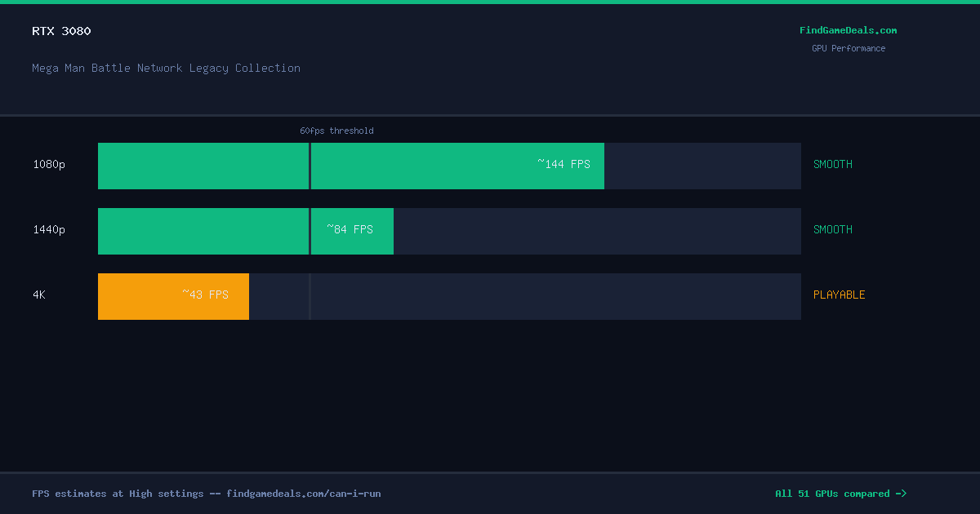Click the SMOOTH rating for 1440p
980x514 pixels.
coord(832,229)
